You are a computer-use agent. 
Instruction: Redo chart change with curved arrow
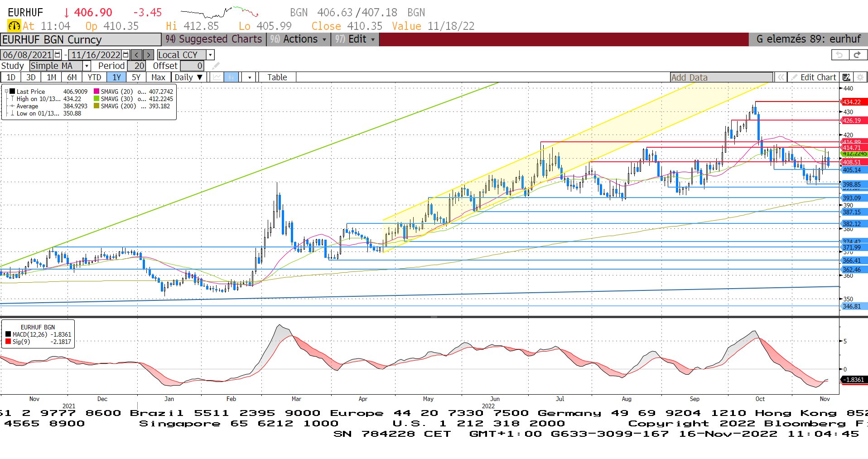[857, 55]
